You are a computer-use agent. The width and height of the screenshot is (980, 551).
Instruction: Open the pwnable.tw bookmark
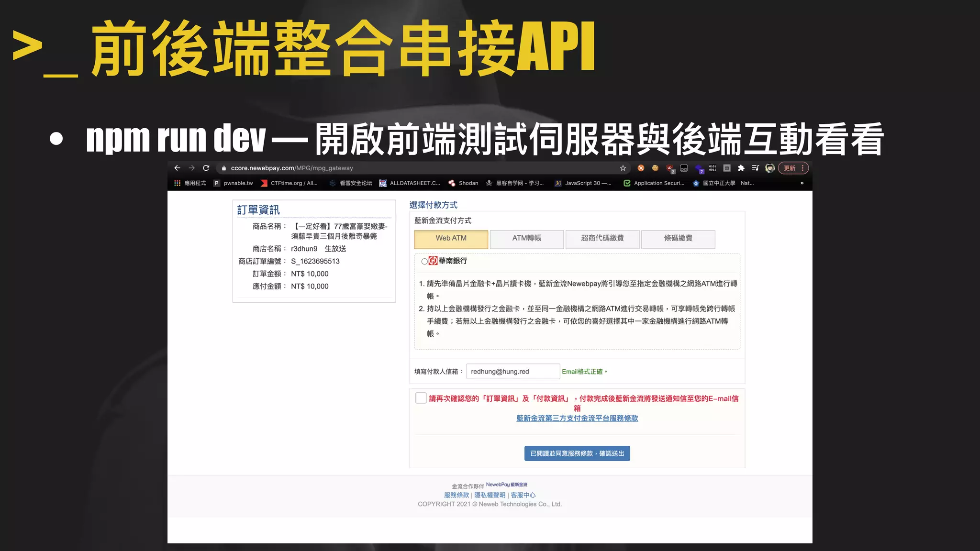click(234, 183)
